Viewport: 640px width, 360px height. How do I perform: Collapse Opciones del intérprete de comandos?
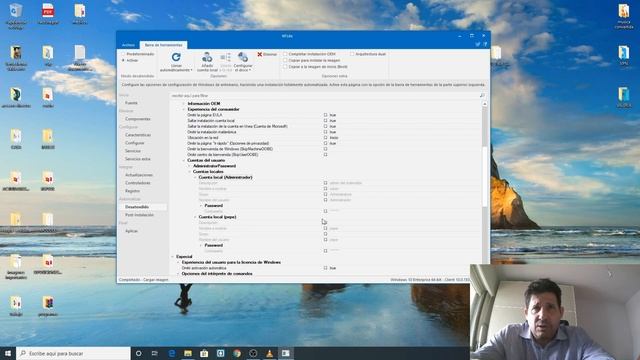coord(178,273)
